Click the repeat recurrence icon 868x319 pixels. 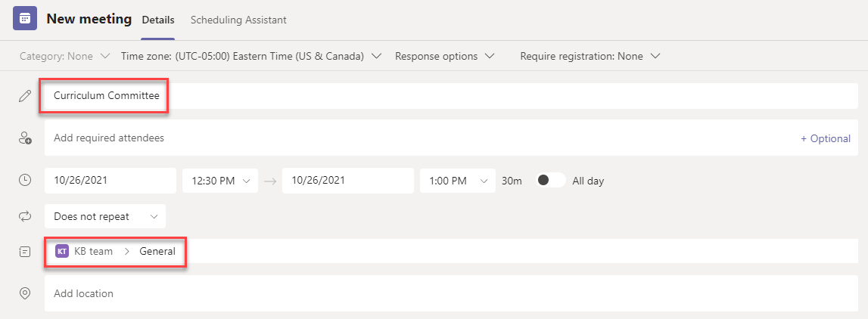pyautogui.click(x=25, y=217)
